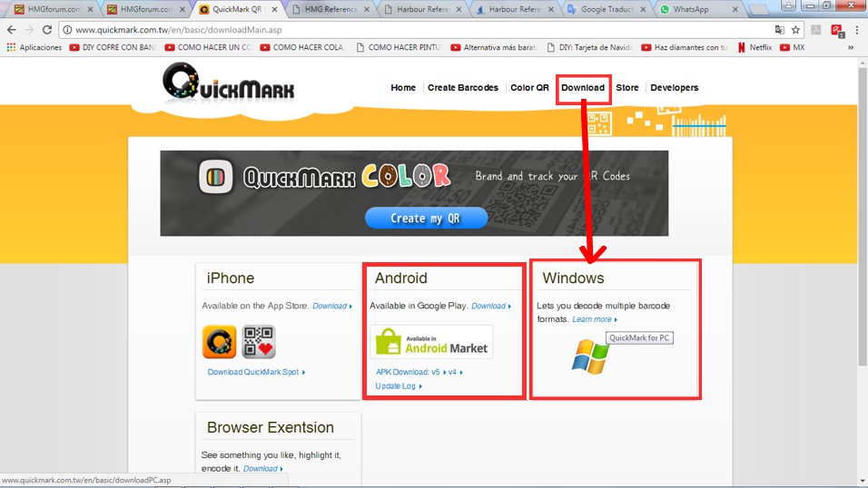Click Download QuickMark Spot link
The image size is (868, 488).
tap(256, 372)
